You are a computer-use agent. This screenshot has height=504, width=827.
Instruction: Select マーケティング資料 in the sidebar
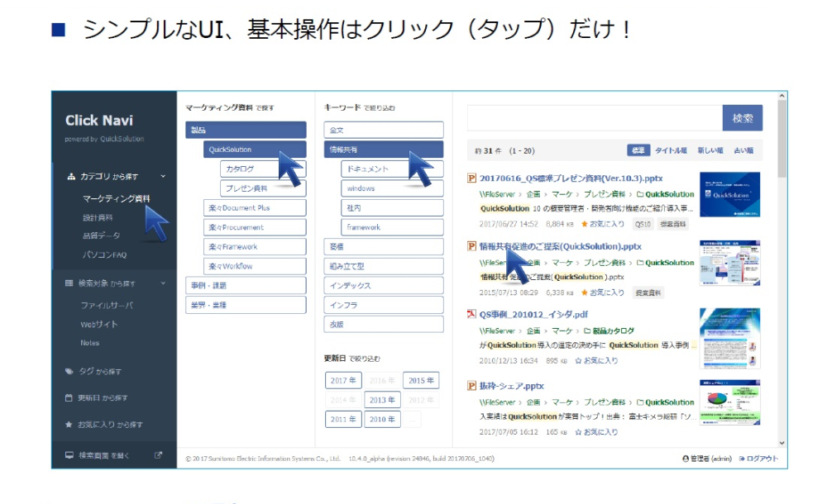click(x=116, y=198)
